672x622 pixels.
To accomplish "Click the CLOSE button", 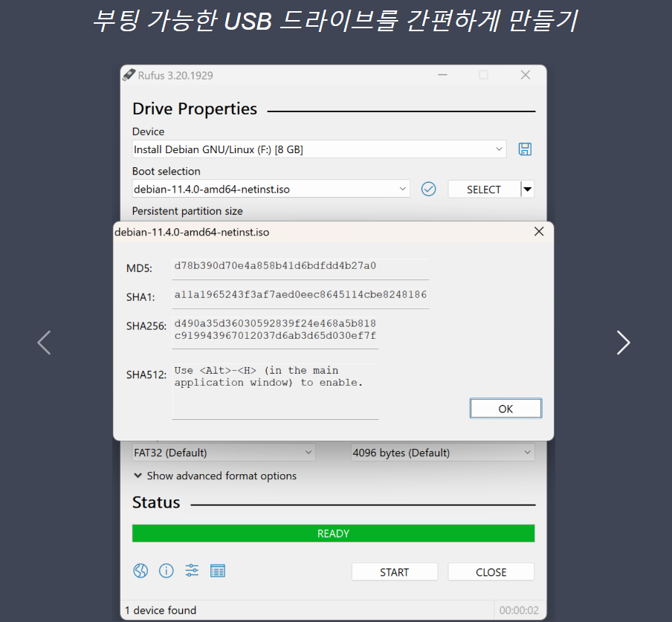I will tap(491, 572).
